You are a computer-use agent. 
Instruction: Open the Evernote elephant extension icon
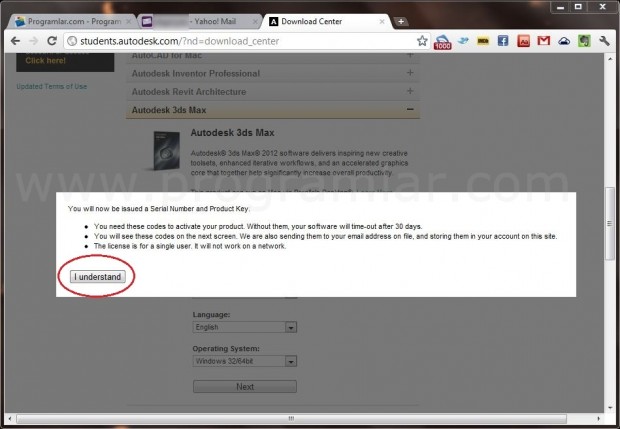click(584, 41)
